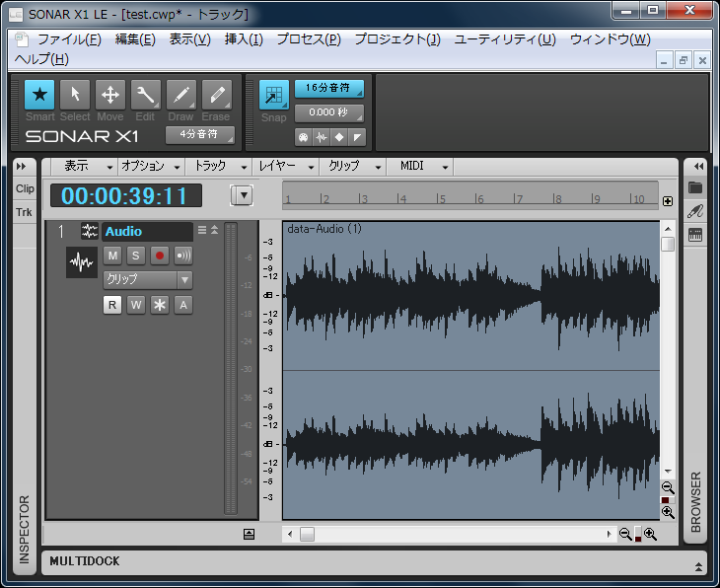This screenshot has width=720, height=588.
Task: Arm the Audio track for recording
Action: (x=160, y=256)
